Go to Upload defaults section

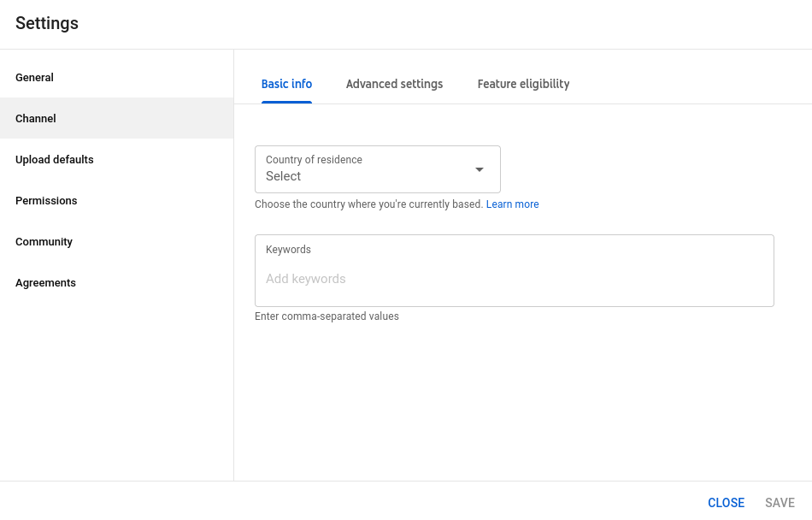[116, 160]
